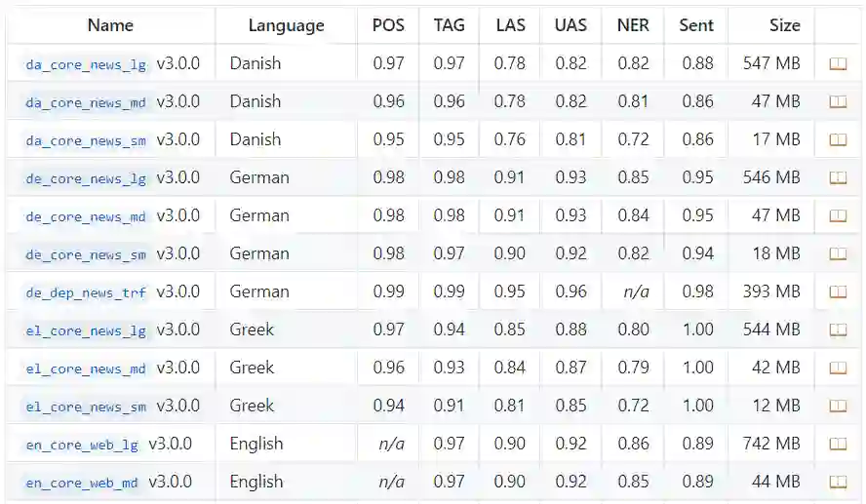Click book icon for el_core_news_lg
The width and height of the screenshot is (866, 504).
tap(838, 330)
